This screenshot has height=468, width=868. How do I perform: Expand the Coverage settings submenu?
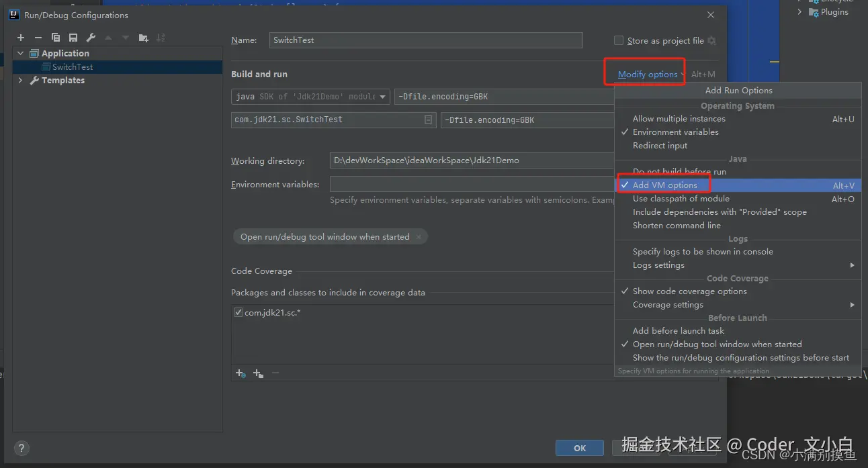click(x=738, y=305)
